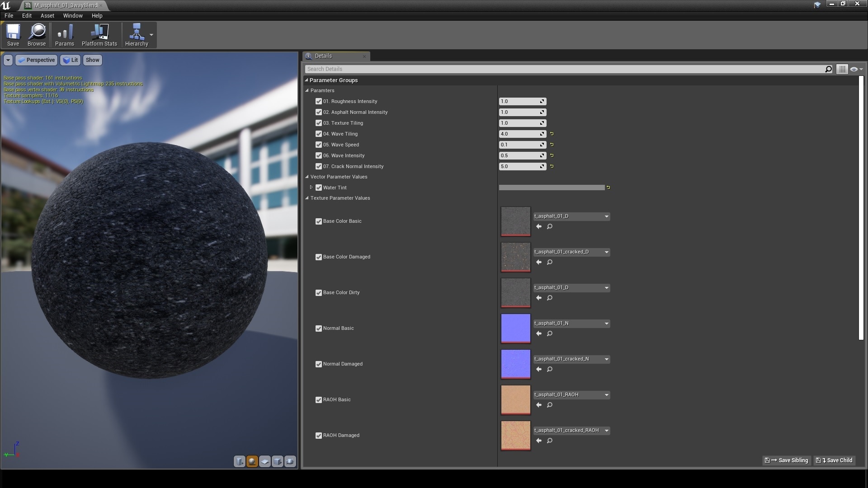This screenshot has height=488, width=868.
Task: Switch preview mesh to the teapot shape
Action: 290,461
